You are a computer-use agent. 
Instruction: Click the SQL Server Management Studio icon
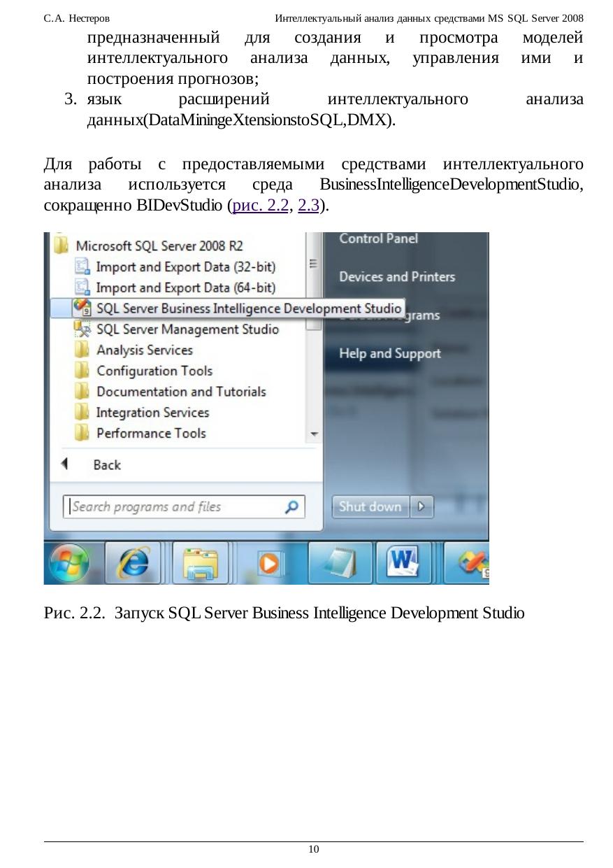point(83,329)
